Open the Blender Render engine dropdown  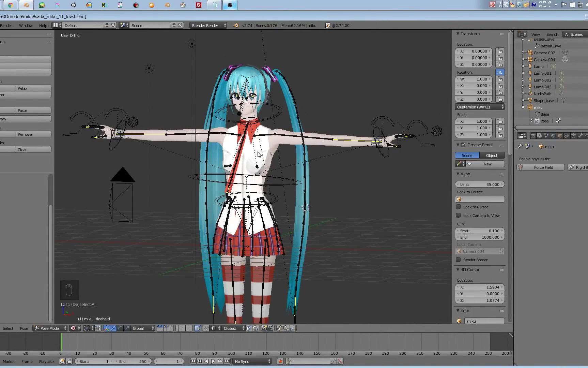click(208, 25)
